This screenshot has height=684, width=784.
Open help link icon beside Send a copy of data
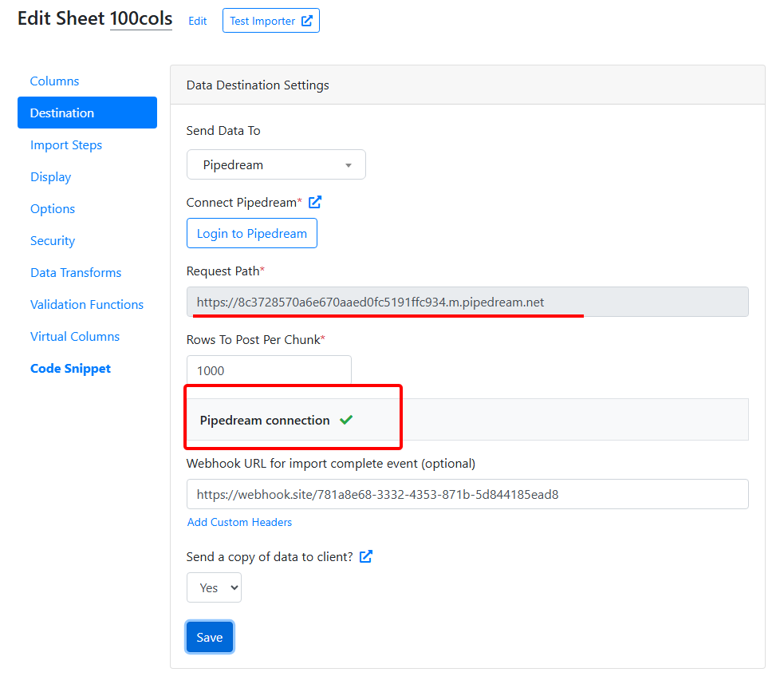click(x=366, y=556)
